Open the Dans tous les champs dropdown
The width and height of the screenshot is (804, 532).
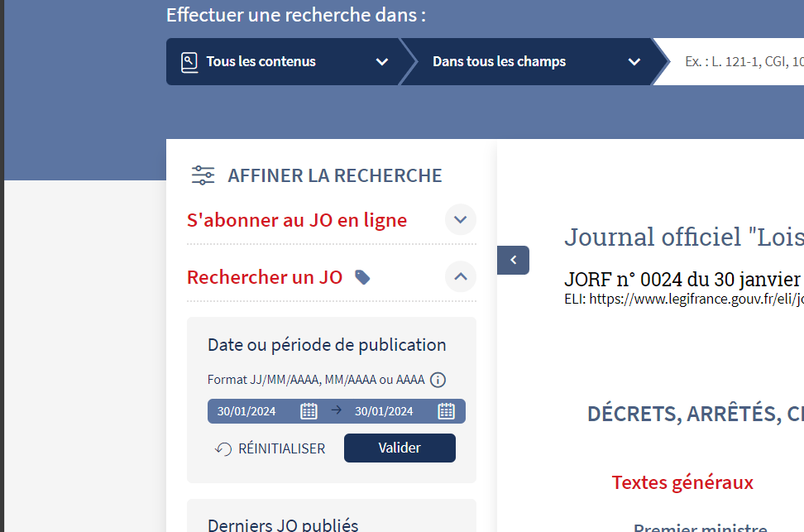pos(634,62)
